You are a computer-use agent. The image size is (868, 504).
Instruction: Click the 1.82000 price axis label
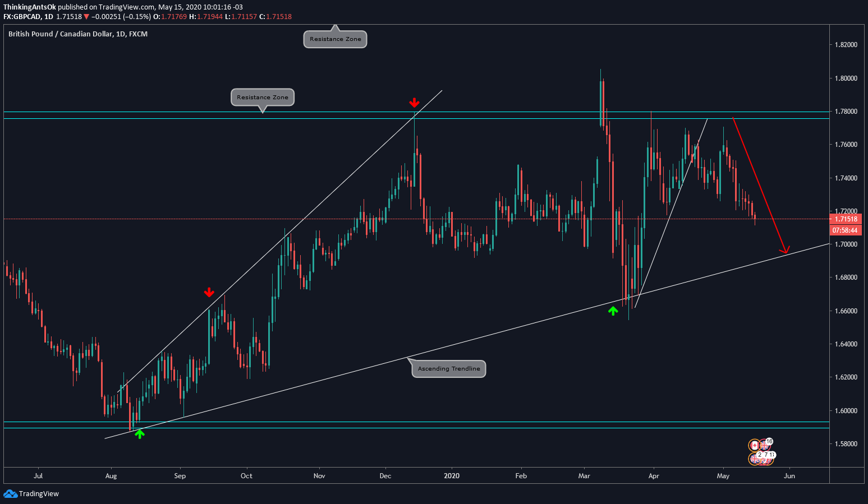[x=846, y=45]
